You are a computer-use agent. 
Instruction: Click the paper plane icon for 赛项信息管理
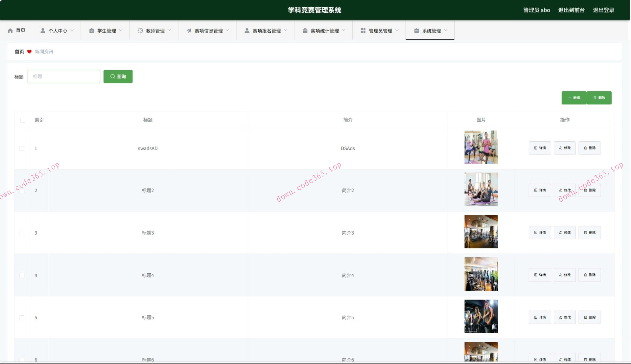click(189, 31)
